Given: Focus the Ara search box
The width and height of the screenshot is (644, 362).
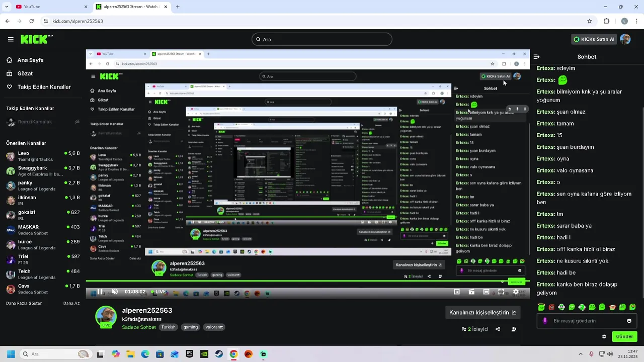Looking at the screenshot, I should pyautogui.click(x=322, y=39).
